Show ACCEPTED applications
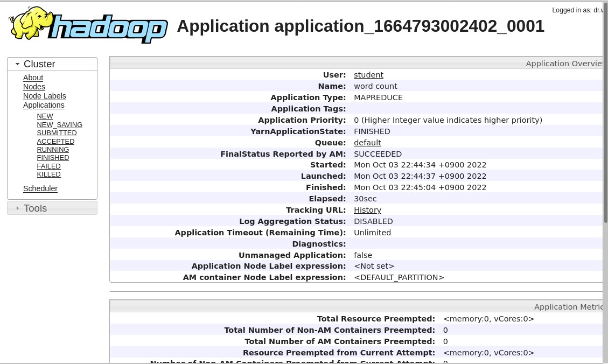The image size is (608, 364). [x=56, y=142]
